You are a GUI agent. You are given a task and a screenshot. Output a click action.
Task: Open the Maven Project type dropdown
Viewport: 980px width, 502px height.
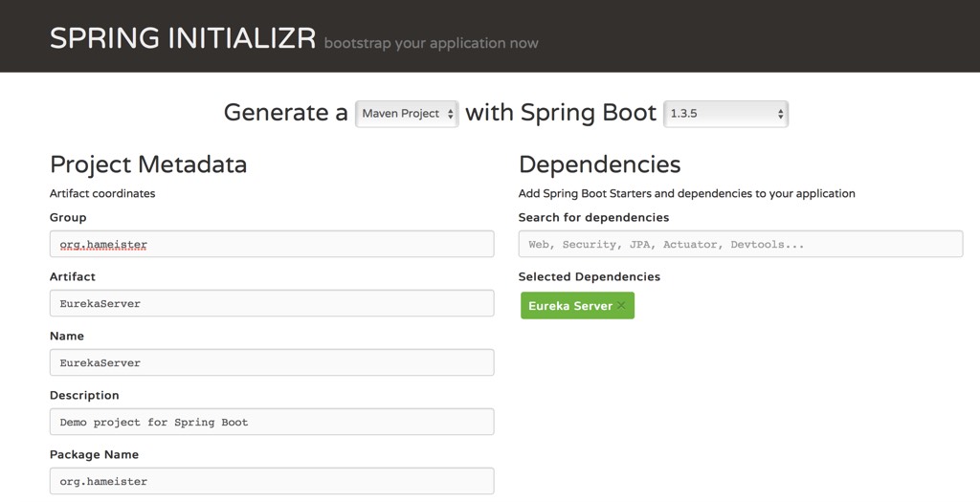pos(407,114)
